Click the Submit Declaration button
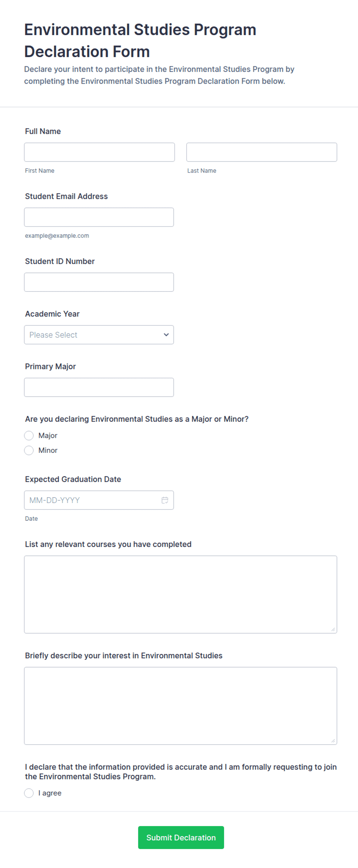 click(x=181, y=837)
